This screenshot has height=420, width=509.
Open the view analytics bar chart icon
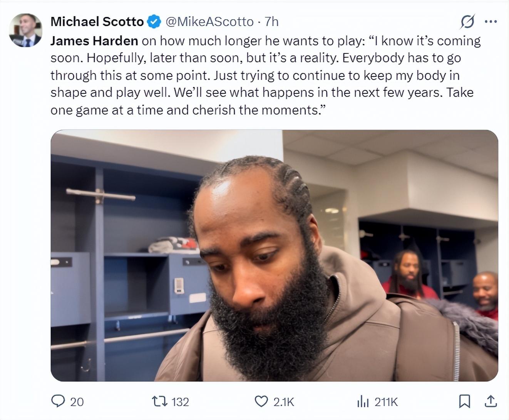[x=363, y=402]
